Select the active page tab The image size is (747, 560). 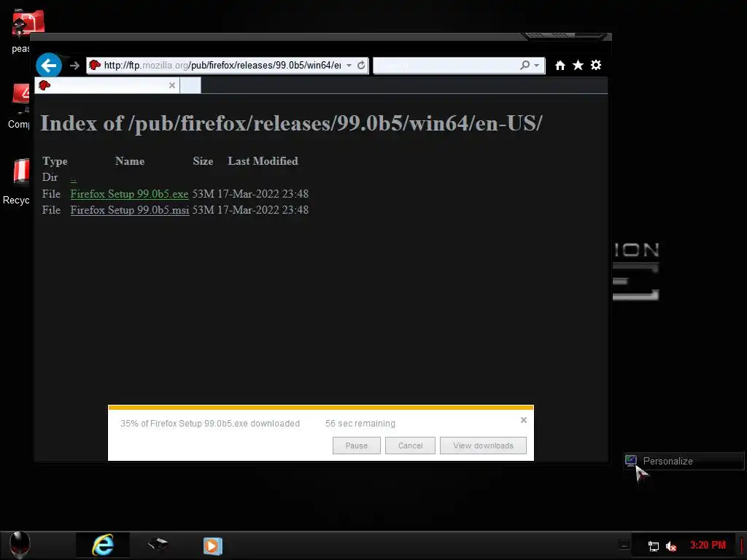107,85
